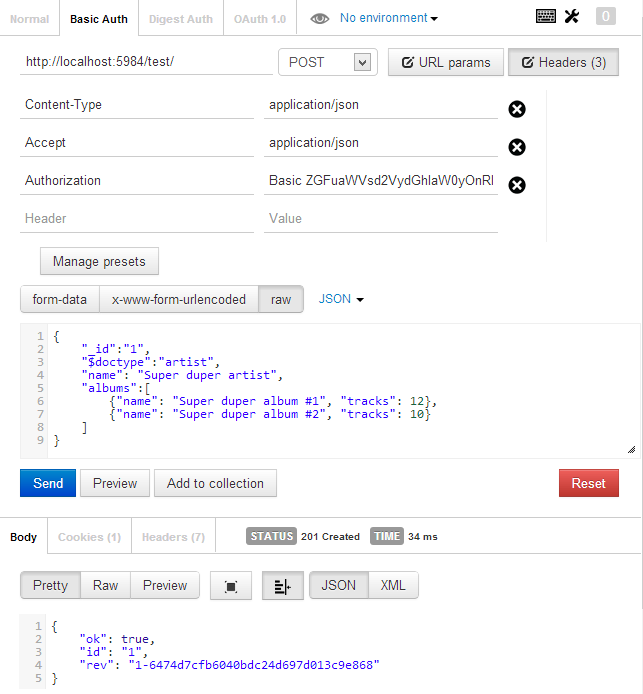Open the OAuth 1.0 tab
Screen dimensions: 643x694
[260, 19]
